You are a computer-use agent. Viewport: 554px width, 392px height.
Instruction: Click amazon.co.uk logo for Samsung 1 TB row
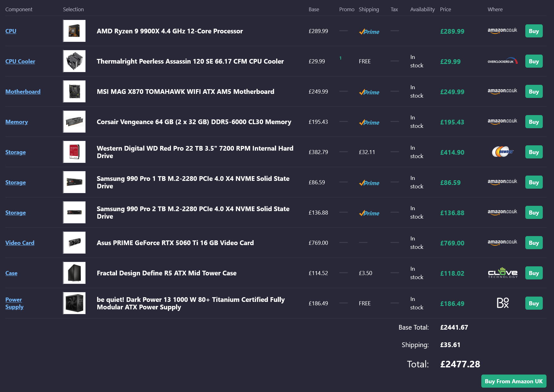(502, 182)
